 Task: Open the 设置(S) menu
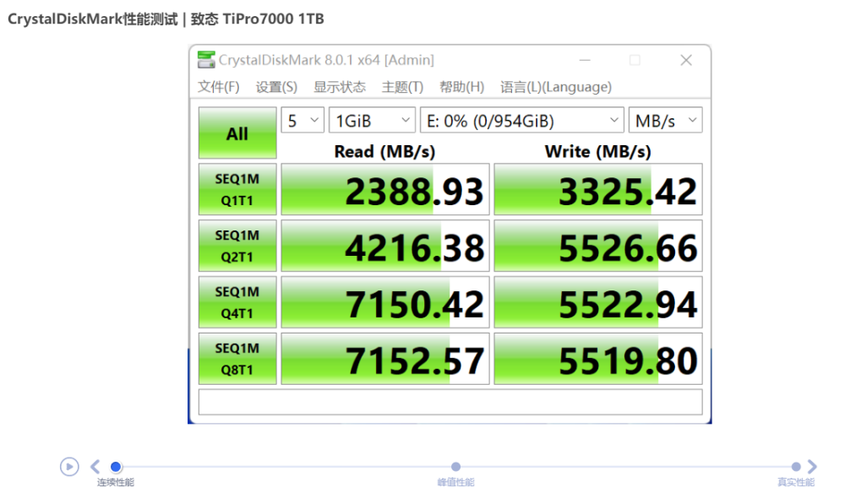coord(276,87)
